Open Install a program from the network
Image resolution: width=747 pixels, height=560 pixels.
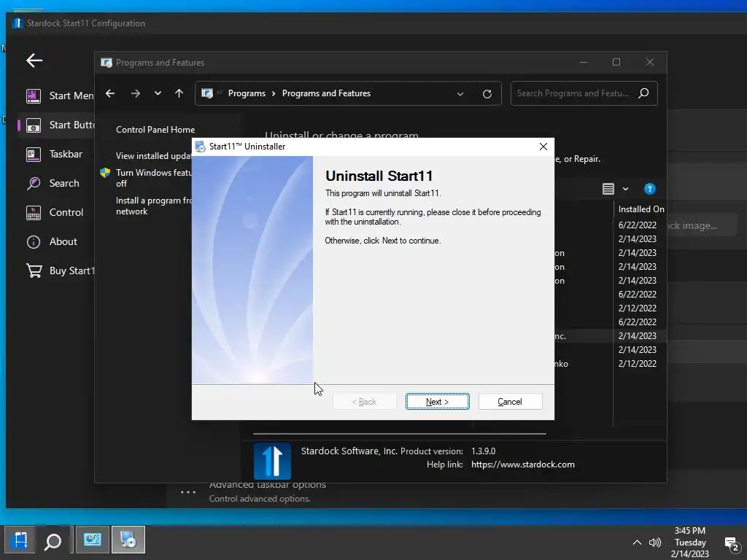153,206
